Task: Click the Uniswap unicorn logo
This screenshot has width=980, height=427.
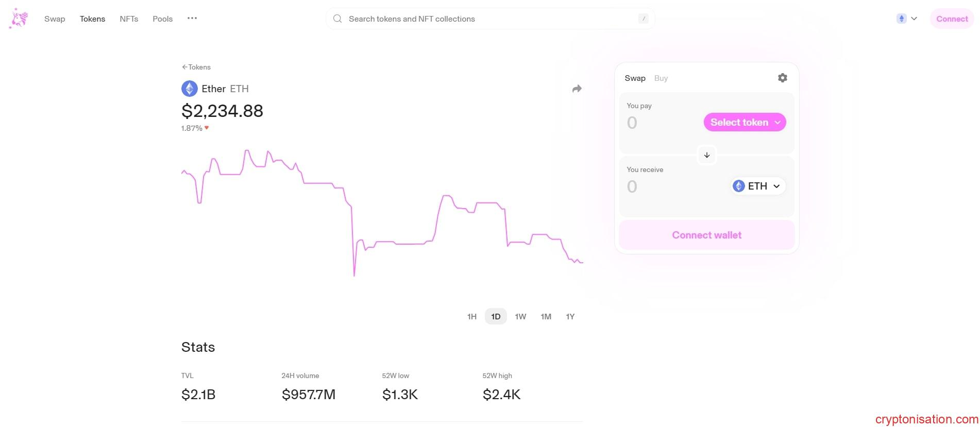Action: (19, 18)
